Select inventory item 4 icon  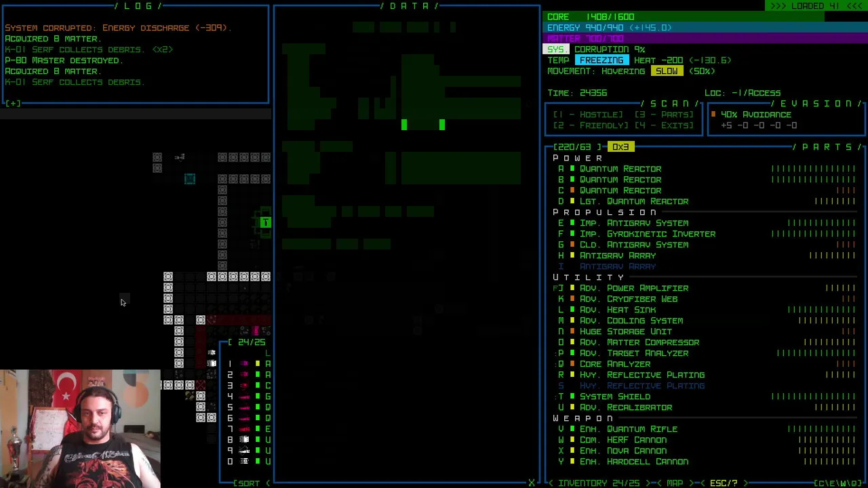[244, 396]
